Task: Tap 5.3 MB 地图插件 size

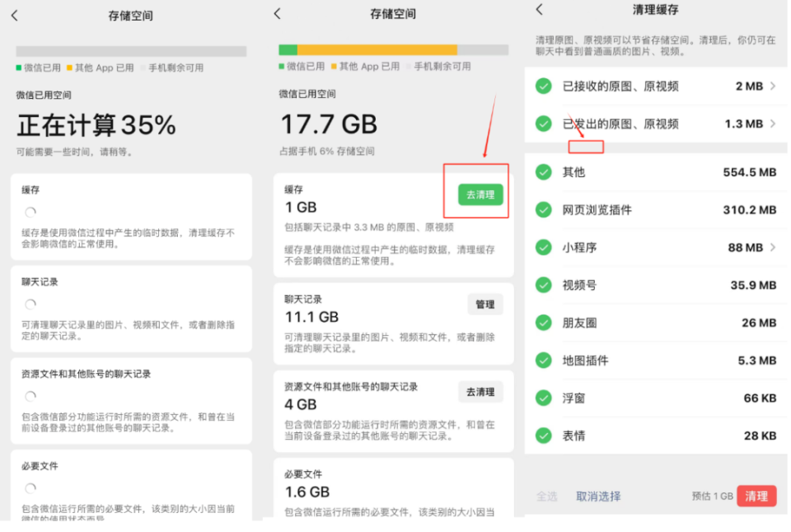Action: click(756, 360)
